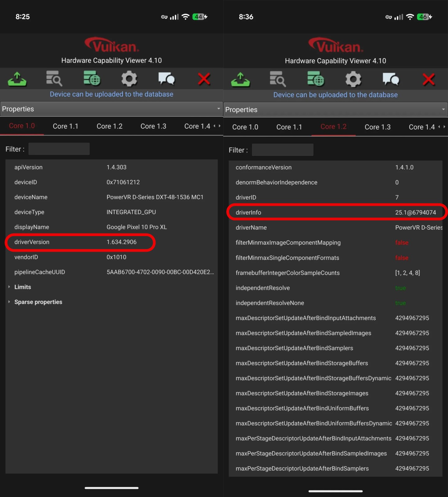Tap the upload status text on left screen
The height and width of the screenshot is (497, 448).
(x=111, y=94)
